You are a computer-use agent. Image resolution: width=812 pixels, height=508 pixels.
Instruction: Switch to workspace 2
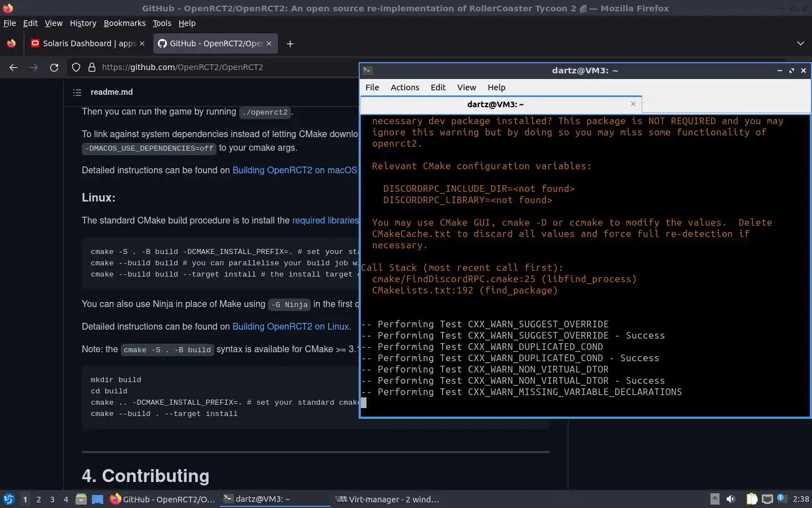[x=38, y=499]
